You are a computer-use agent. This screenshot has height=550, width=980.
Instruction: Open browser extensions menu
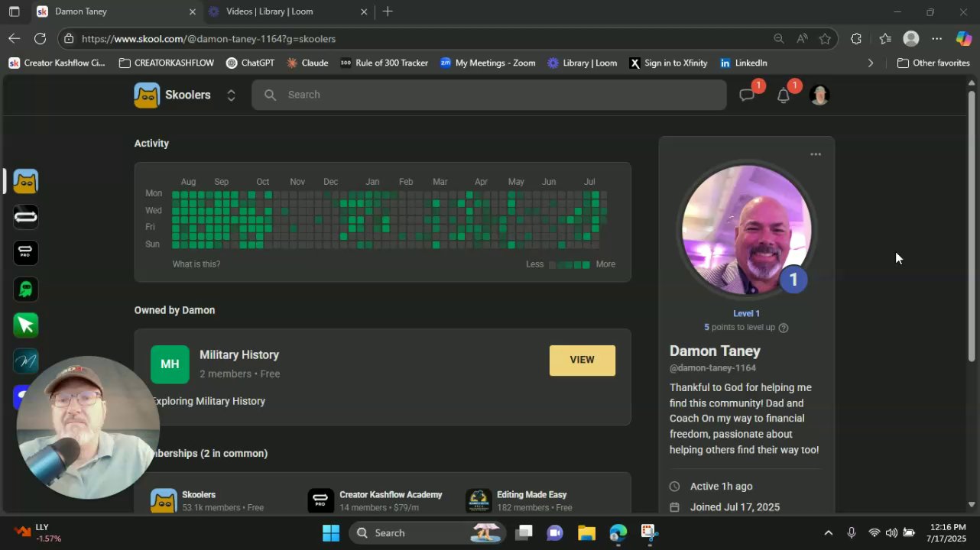click(856, 38)
